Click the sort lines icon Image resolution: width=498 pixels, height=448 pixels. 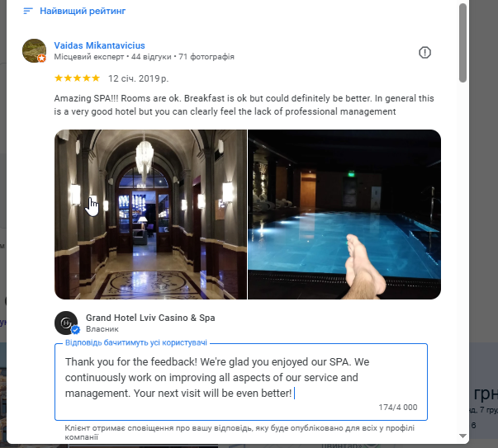pyautogui.click(x=28, y=11)
